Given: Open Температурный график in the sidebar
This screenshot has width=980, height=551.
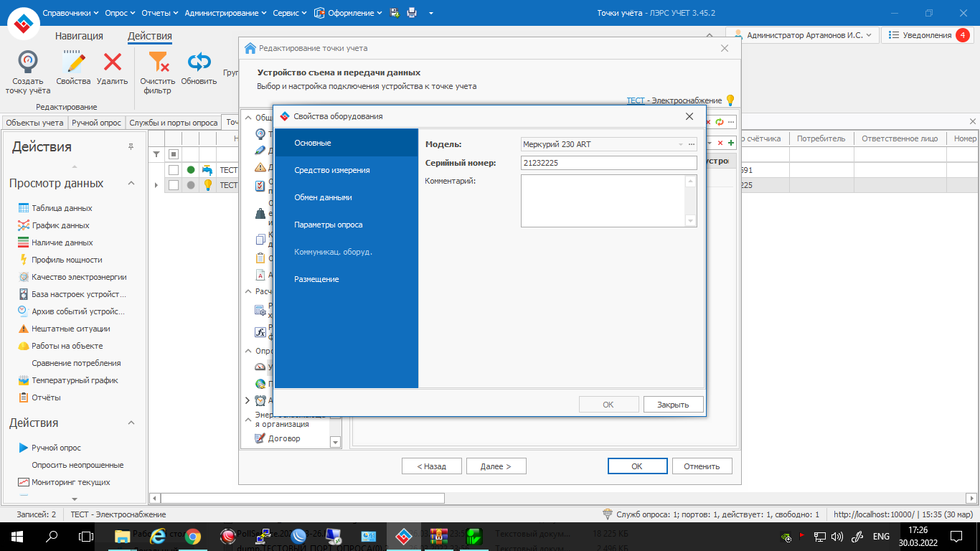Looking at the screenshot, I should click(x=75, y=380).
